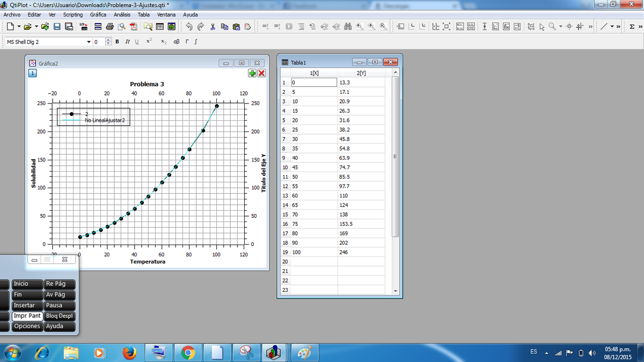Export to PDF using the PDF icon
This screenshot has height=362, width=644.
134,26
